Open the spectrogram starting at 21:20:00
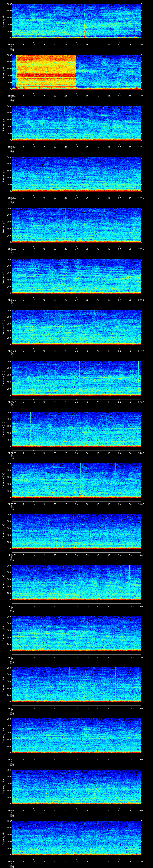Screen dimensions: 153x868 click(x=76, y=327)
